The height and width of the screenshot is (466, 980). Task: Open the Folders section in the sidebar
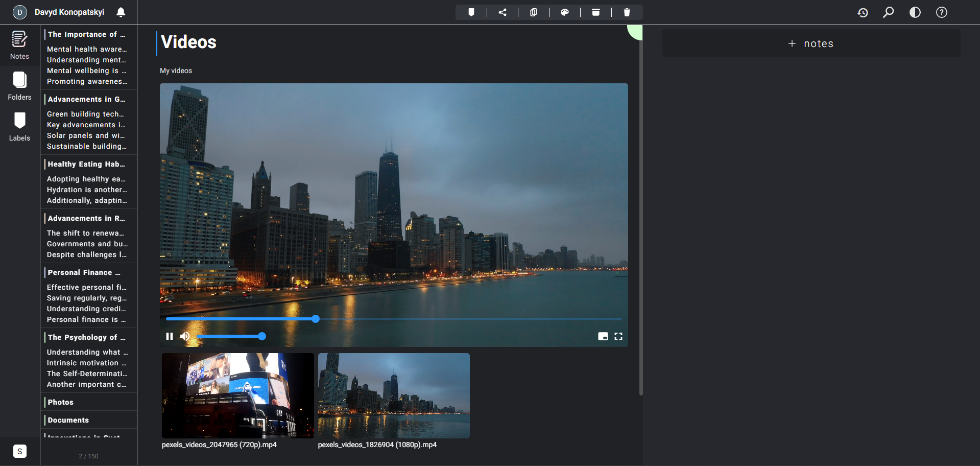(x=19, y=86)
